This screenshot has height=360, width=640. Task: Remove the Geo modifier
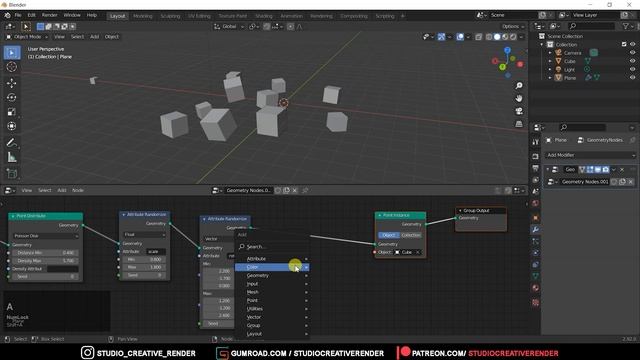[x=622, y=169]
